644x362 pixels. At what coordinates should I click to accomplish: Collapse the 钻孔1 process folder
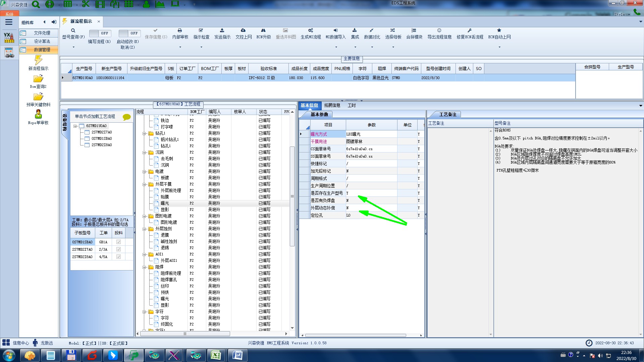pyautogui.click(x=144, y=133)
